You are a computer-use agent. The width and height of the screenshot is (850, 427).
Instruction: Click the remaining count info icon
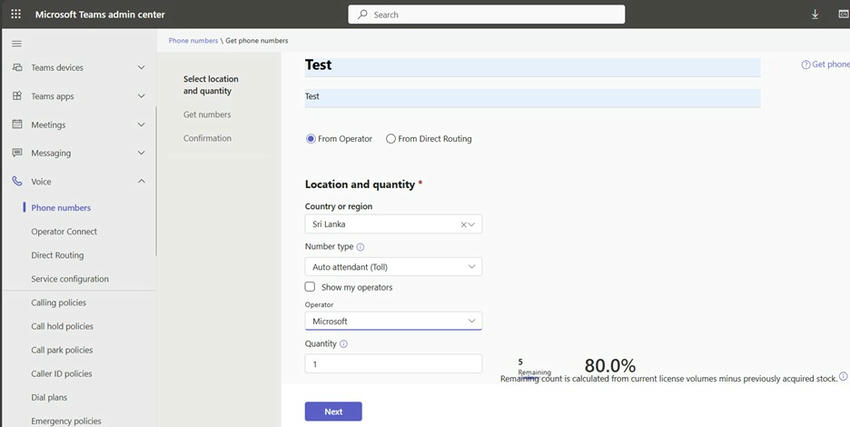[x=843, y=376]
